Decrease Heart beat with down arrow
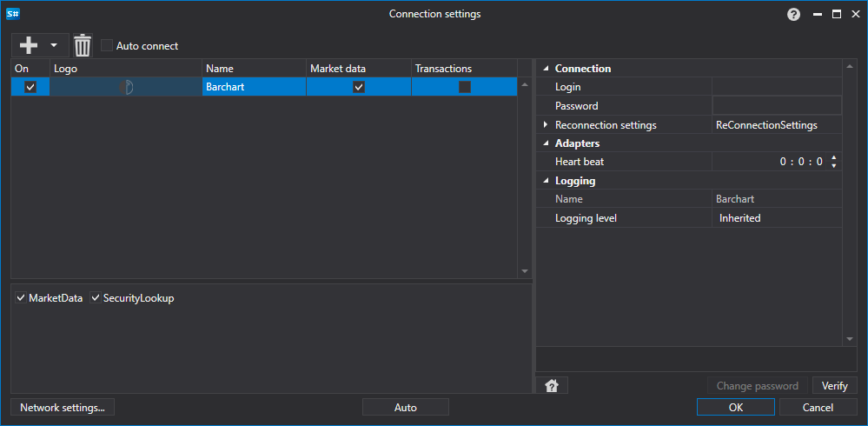 (x=833, y=166)
